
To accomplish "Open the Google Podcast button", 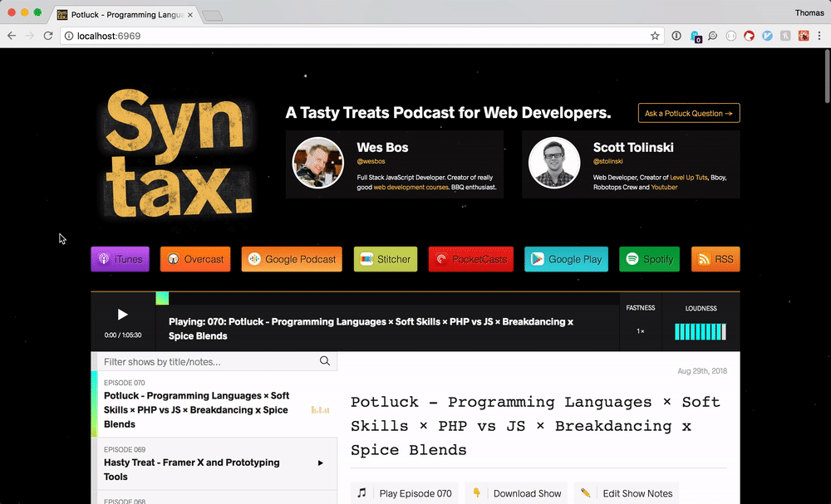I will pos(292,259).
